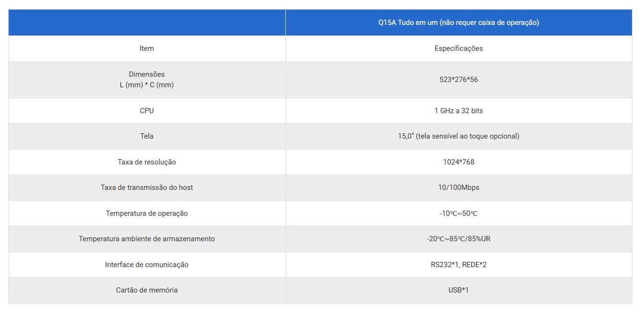Click the 15,0 tela sensível value
The image size is (644, 317).
click(458, 136)
